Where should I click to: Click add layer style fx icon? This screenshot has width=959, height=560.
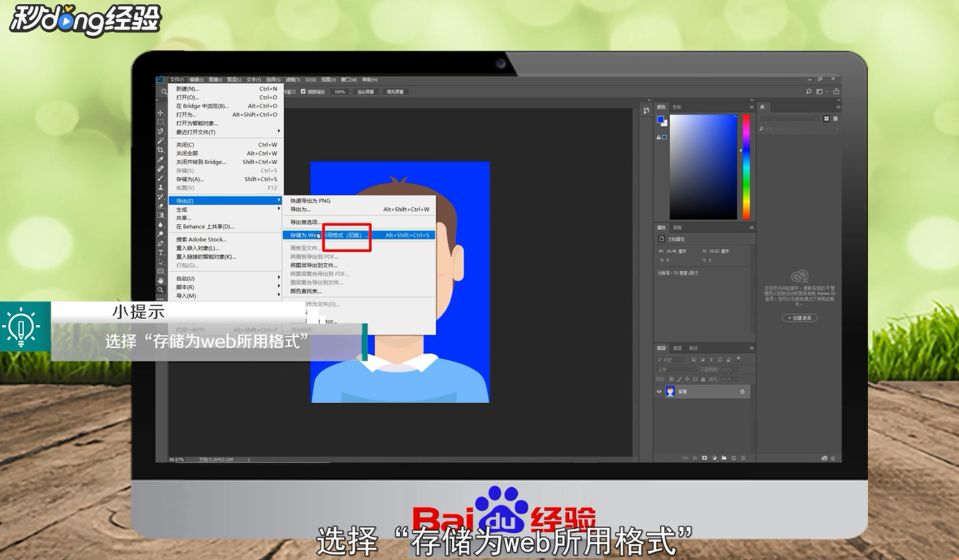tap(695, 458)
